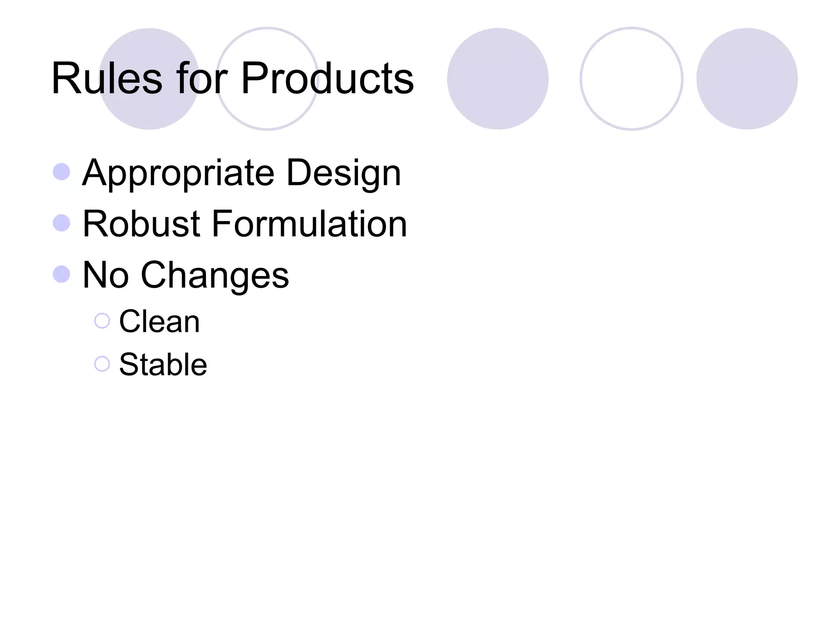
Task: Select the 'Appropriate Design' bullet text
Action: tap(242, 173)
